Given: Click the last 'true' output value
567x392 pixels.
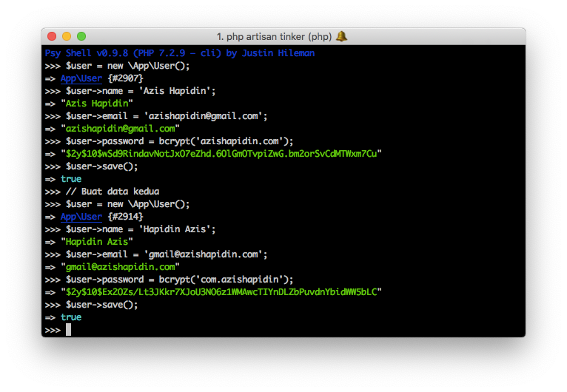Looking at the screenshot, I should 71,317.
